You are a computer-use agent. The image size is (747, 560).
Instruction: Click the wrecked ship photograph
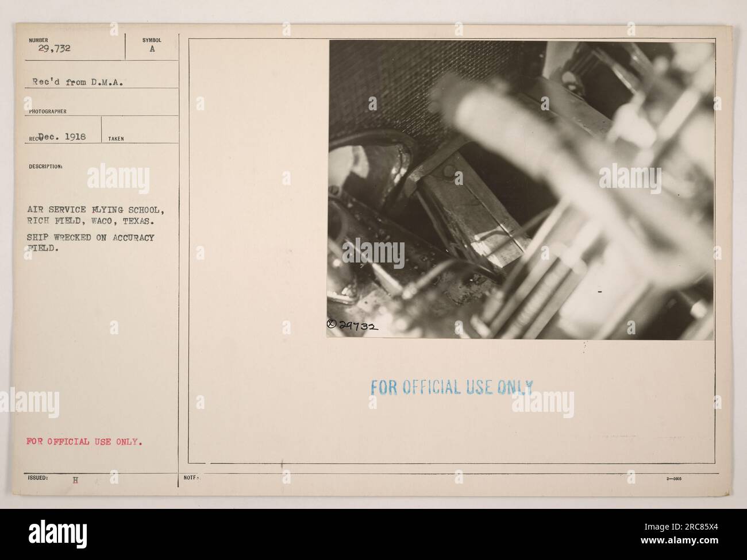521,190
